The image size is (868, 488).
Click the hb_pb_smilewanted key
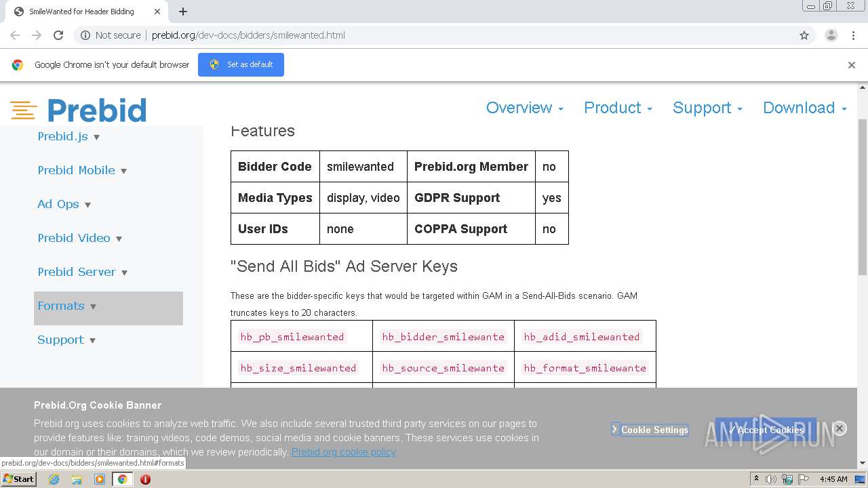tap(292, 337)
